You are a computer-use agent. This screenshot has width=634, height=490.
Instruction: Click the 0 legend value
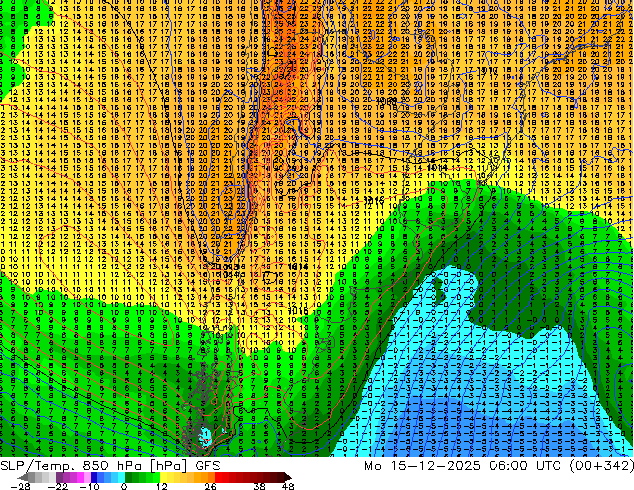(124, 486)
